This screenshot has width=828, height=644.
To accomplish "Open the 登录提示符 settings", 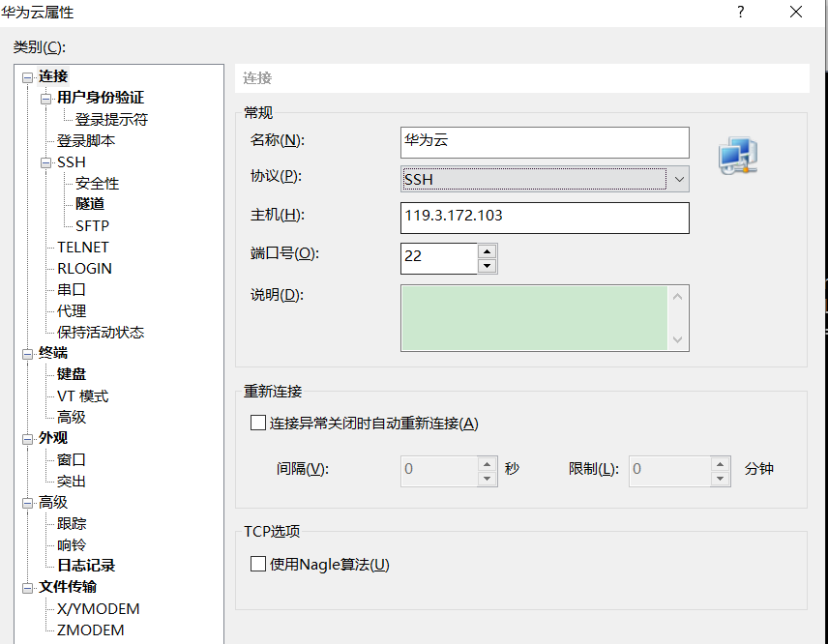I will click(111, 119).
